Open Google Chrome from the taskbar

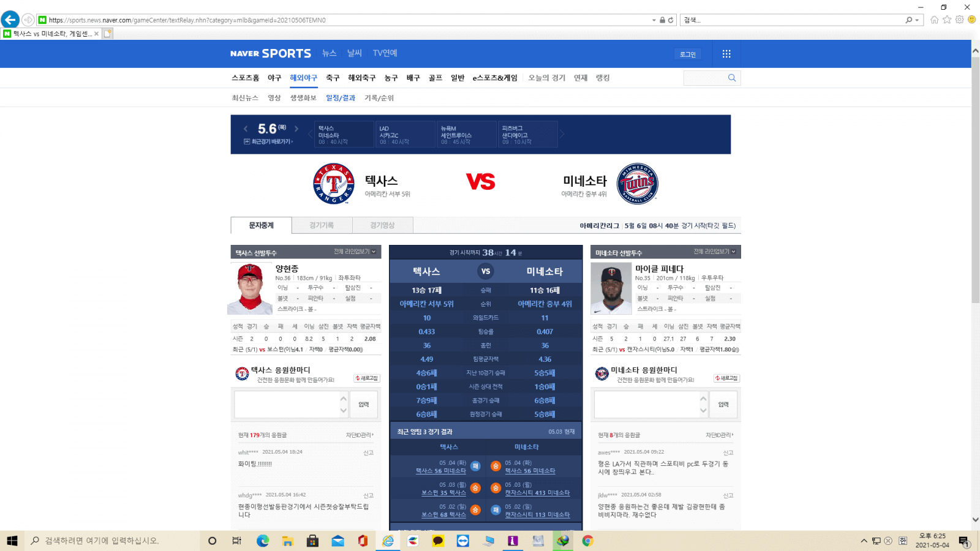[x=588, y=541]
